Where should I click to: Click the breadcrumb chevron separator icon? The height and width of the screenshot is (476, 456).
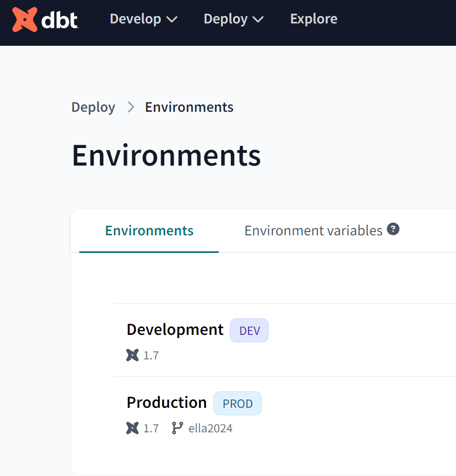131,107
